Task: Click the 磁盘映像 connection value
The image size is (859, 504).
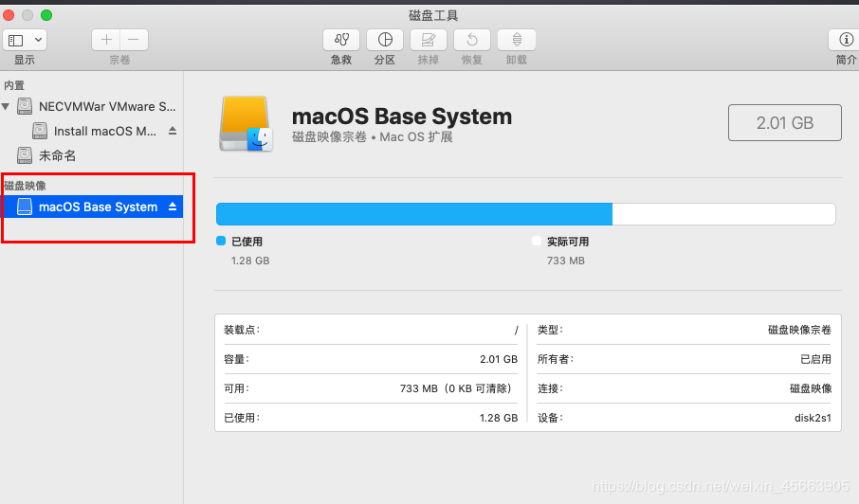Action: (x=811, y=388)
